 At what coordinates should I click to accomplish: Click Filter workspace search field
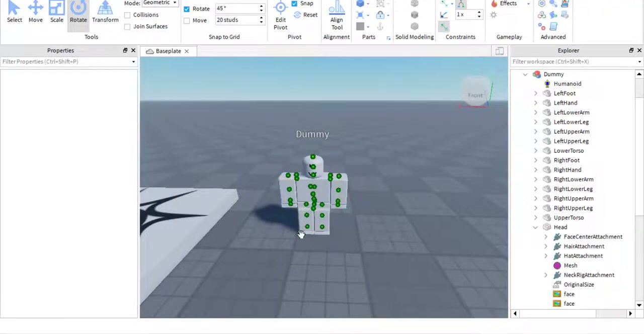[x=574, y=61]
